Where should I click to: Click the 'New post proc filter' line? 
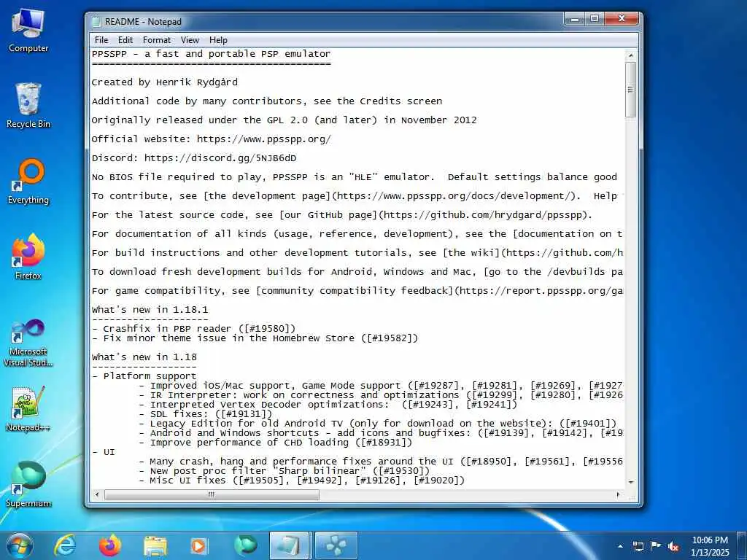pyautogui.click(x=284, y=471)
